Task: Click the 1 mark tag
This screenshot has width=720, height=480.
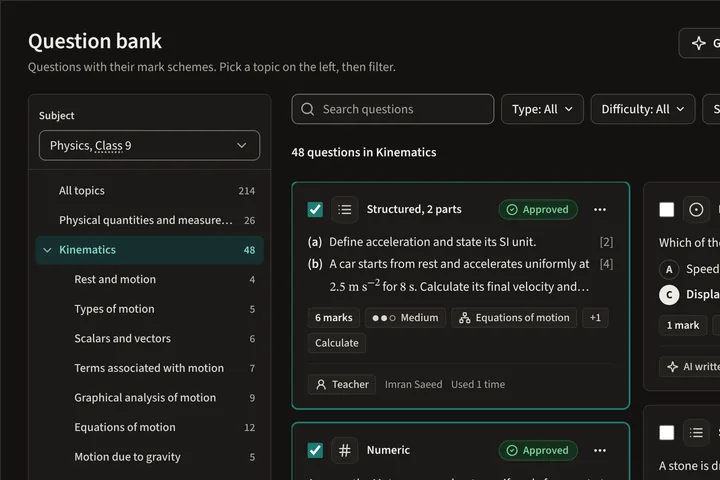Action: click(683, 325)
